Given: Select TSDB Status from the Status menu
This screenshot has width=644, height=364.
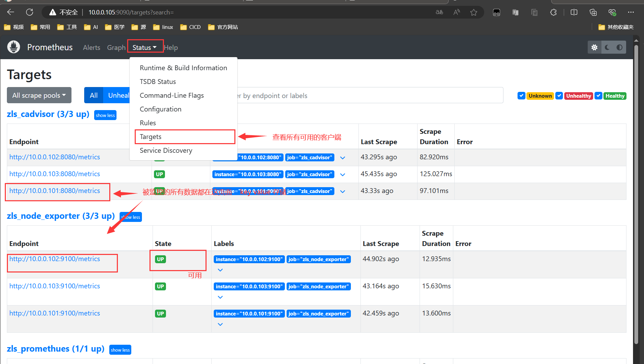Looking at the screenshot, I should [184, 82].
